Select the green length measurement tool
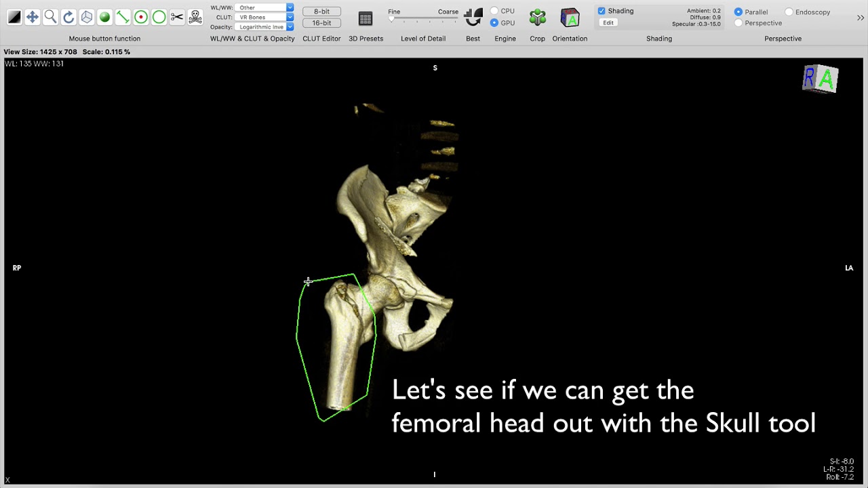This screenshot has width=868, height=488. (x=123, y=17)
